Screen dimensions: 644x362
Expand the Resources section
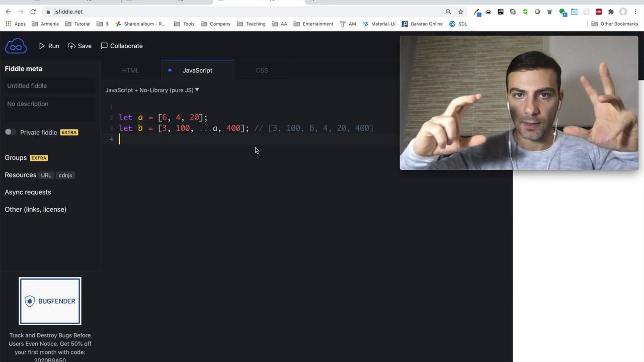(21, 175)
